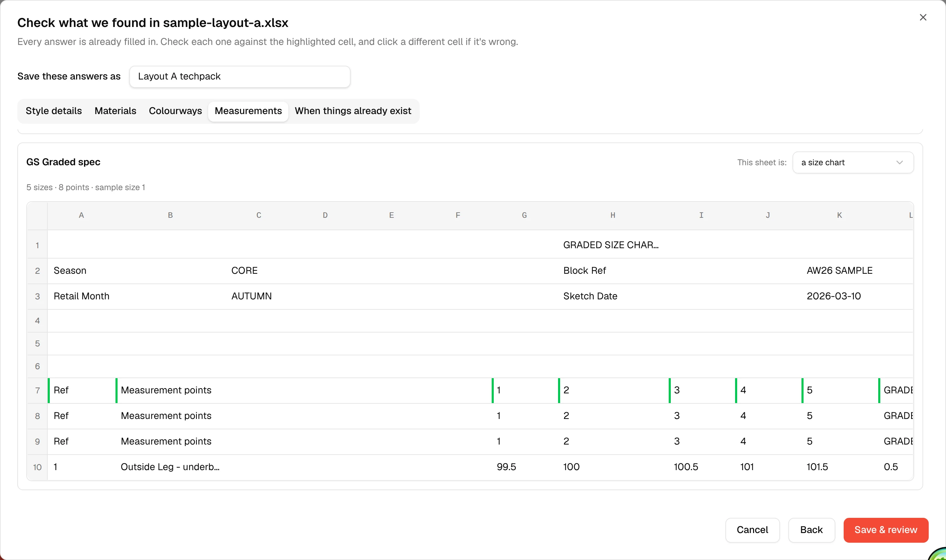Open the 'This sheet is' size chart dropdown
This screenshot has height=560, width=946.
(x=853, y=162)
